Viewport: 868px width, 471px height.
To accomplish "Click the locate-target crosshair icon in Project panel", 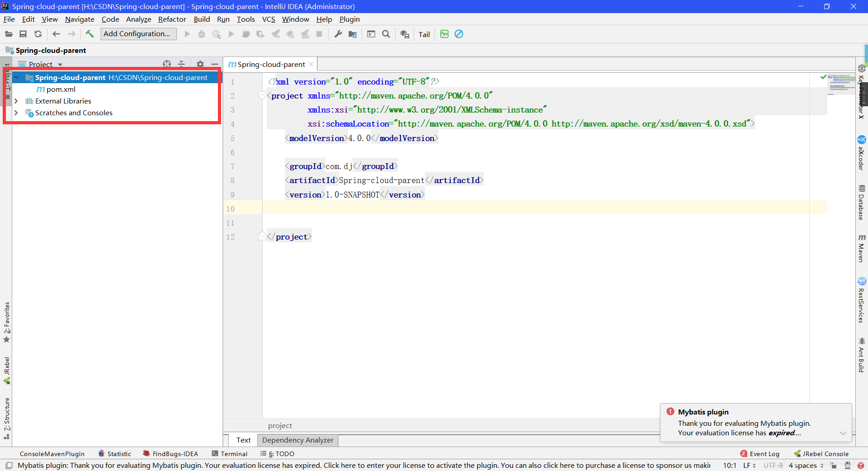I will [167, 64].
